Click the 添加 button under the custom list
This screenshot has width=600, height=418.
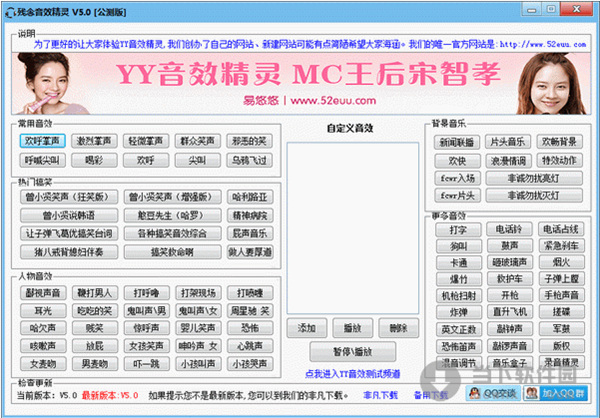307,328
